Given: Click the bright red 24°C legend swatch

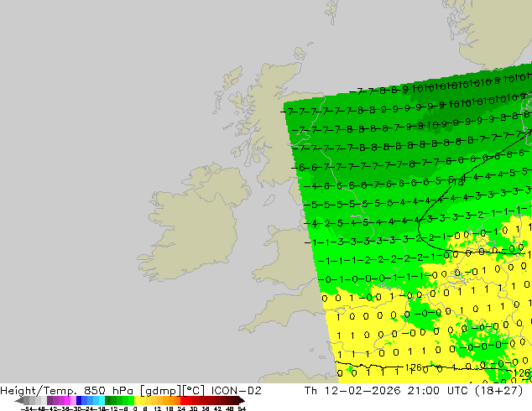Looking at the screenshot, I should (183, 400).
